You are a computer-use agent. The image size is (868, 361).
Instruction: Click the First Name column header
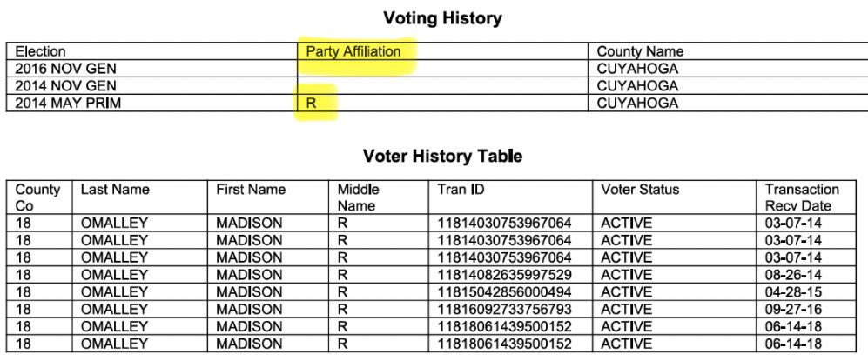click(251, 190)
